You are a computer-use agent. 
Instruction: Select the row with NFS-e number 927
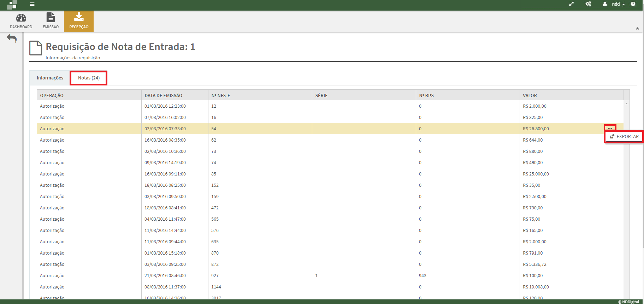click(x=215, y=276)
